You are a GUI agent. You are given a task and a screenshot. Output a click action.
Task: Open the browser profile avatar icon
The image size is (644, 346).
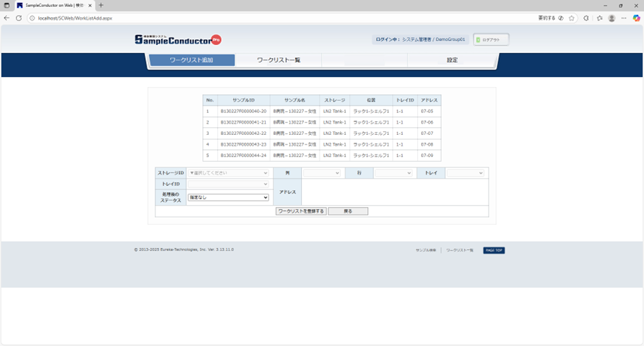tap(611, 18)
